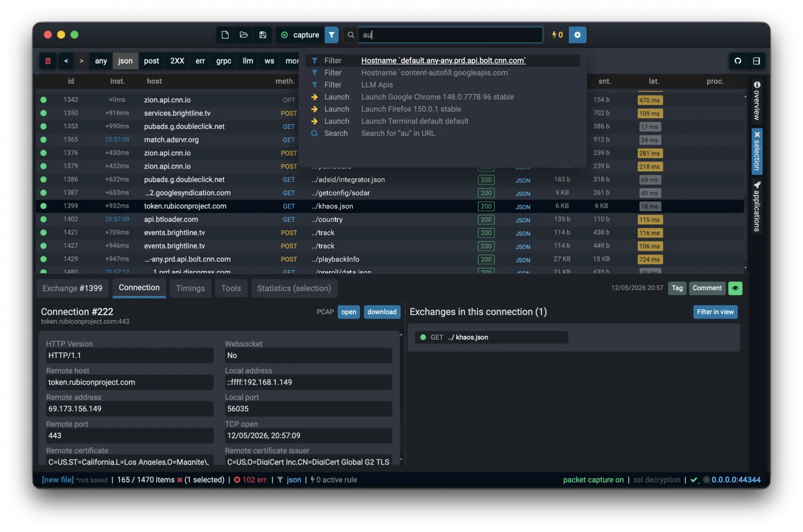Click the 724 ms latency badge
This screenshot has height=532, width=803.
650,259
